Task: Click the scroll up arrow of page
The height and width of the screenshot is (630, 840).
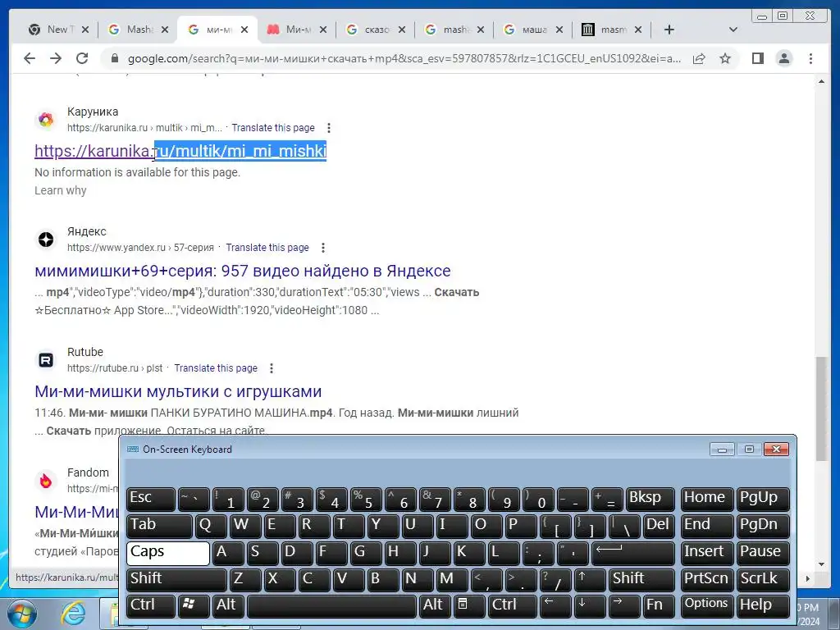Action: pyautogui.click(x=821, y=81)
